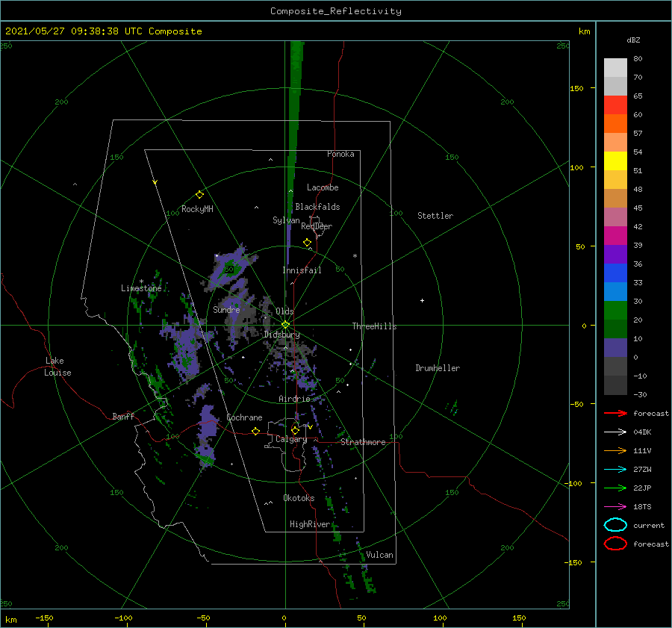
Task: Click the RockyMH label
Action: [197, 209]
